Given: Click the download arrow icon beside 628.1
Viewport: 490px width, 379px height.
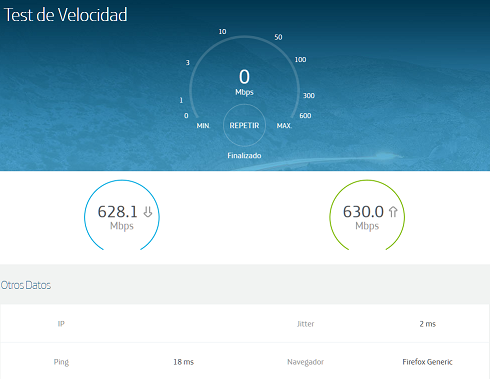Looking at the screenshot, I should 148,212.
